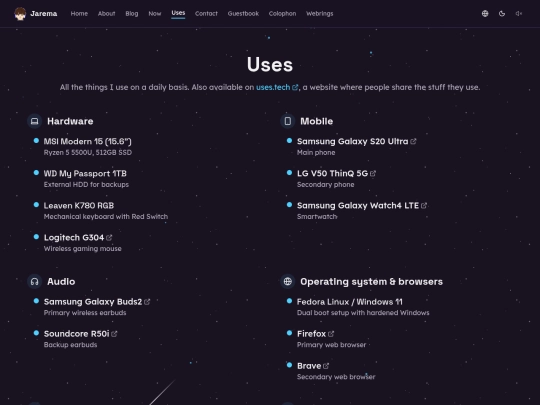Click 'External HDD for backups' text

click(86, 185)
